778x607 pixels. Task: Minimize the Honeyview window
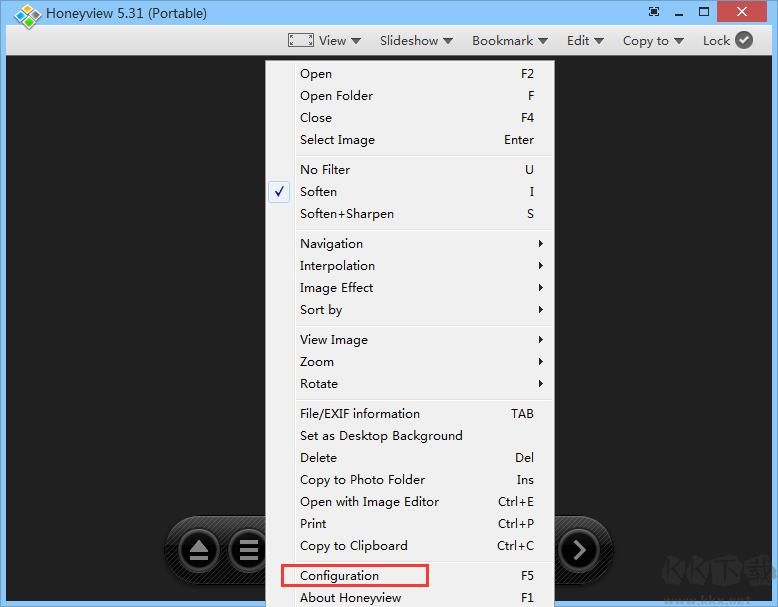(x=679, y=12)
